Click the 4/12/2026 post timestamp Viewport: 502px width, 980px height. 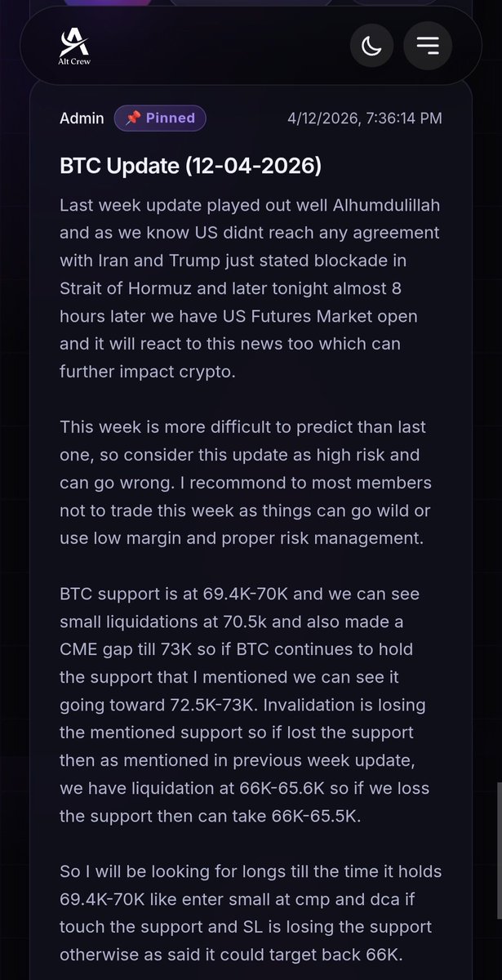364,118
